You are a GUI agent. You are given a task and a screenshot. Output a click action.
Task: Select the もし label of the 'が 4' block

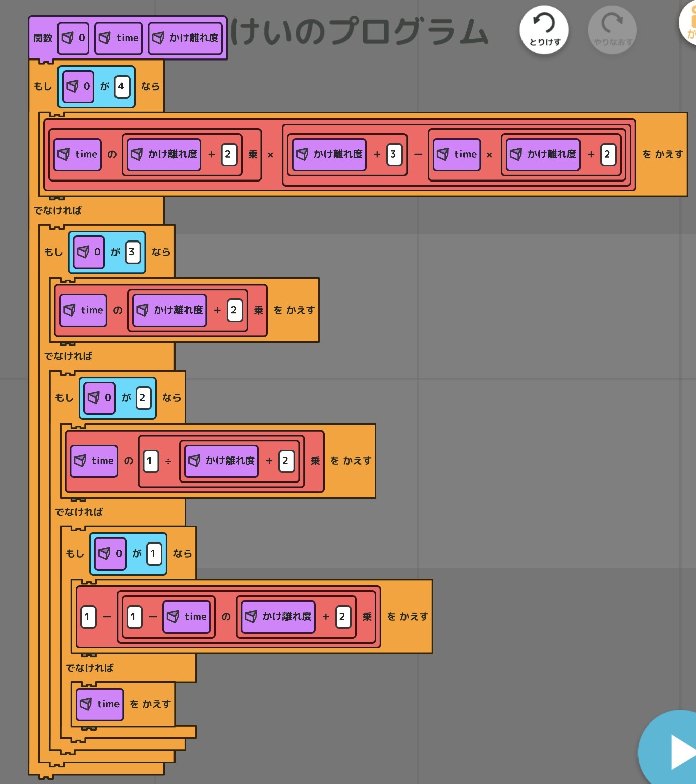coord(43,86)
